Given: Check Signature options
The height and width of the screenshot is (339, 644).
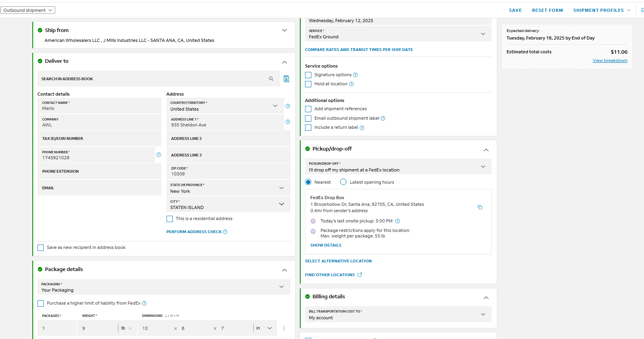Looking at the screenshot, I should click(x=308, y=75).
